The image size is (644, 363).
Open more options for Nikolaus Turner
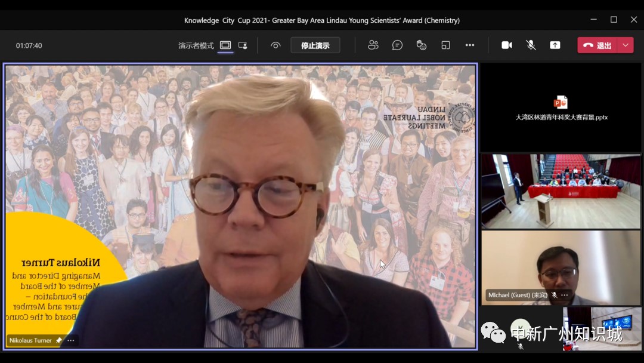click(70, 340)
